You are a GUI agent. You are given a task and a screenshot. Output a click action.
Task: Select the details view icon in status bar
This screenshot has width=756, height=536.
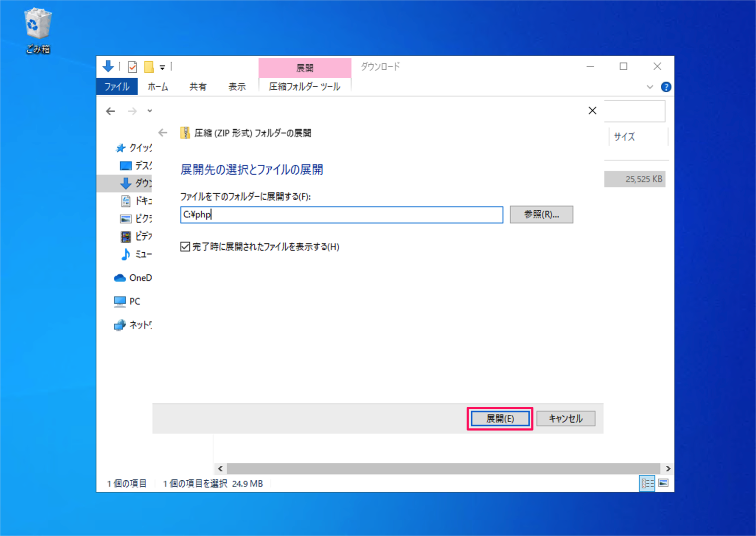[647, 483]
